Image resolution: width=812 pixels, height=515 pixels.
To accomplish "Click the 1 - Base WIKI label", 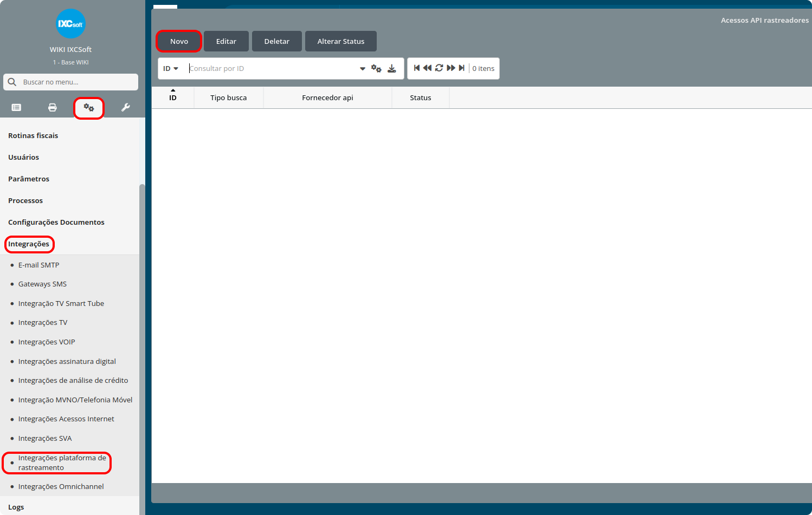I will coord(70,63).
